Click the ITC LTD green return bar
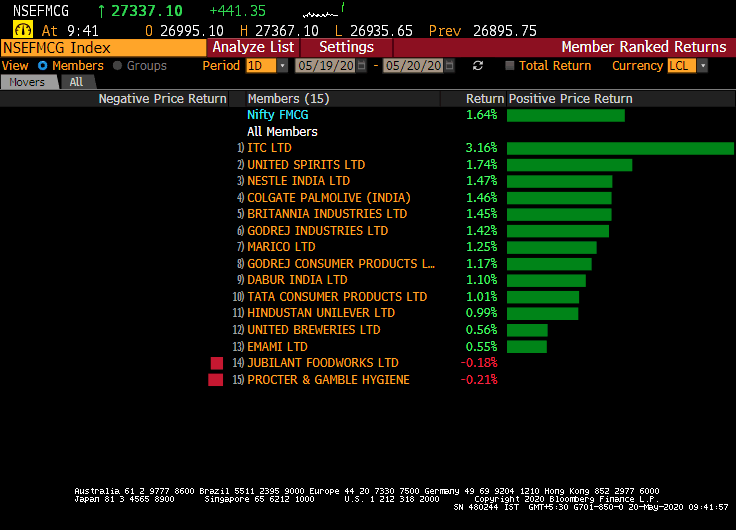Viewport: 736px width, 530px height. coord(620,148)
